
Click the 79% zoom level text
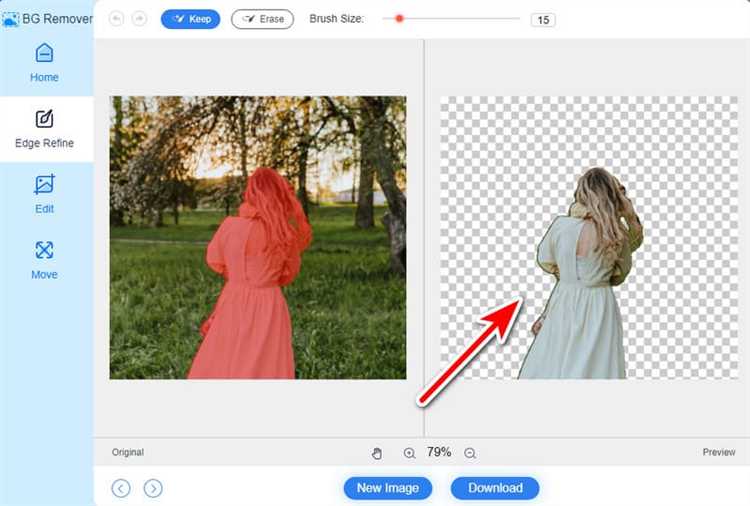point(439,452)
